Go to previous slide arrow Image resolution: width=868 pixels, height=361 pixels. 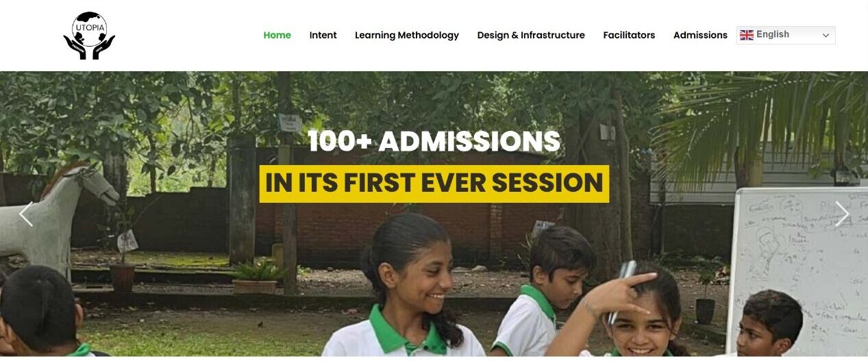[26, 214]
